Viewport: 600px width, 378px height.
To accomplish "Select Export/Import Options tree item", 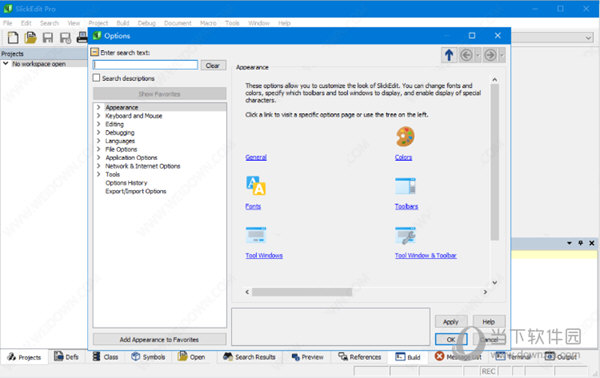I will [x=136, y=191].
